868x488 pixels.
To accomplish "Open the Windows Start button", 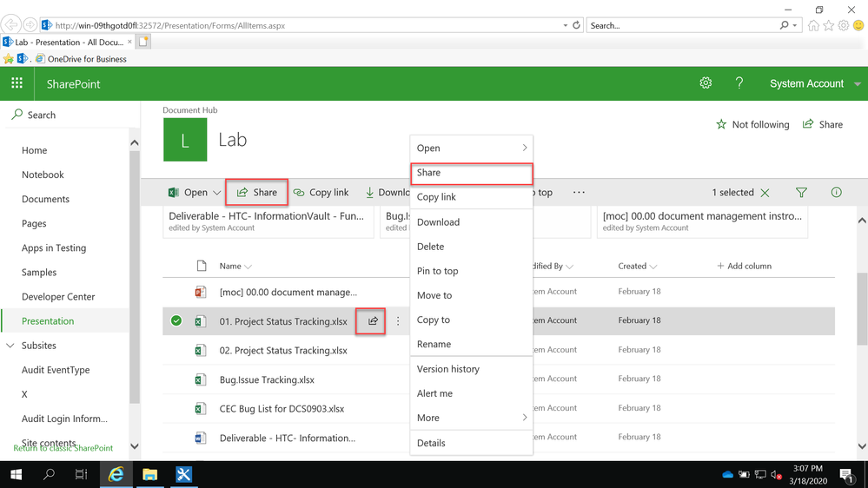I will coord(16,474).
